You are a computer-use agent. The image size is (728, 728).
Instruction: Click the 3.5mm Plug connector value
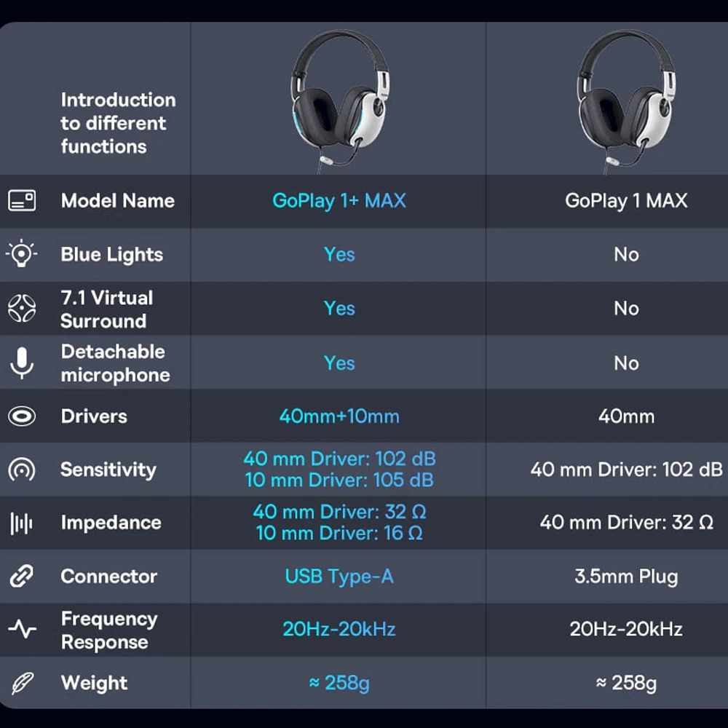(626, 577)
